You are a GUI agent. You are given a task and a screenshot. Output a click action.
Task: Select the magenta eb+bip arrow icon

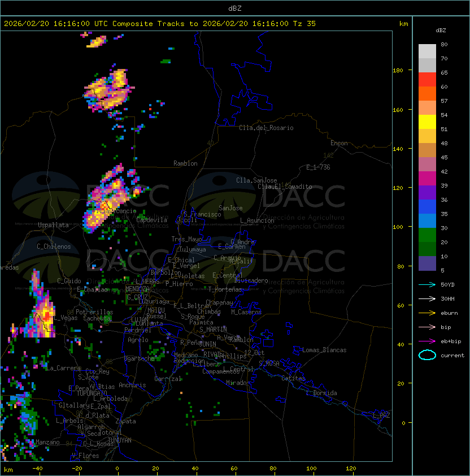coord(427,341)
